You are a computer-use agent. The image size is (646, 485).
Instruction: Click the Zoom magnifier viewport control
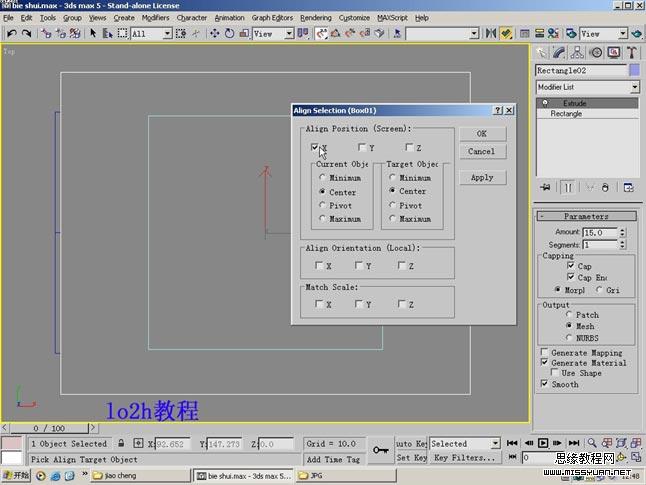592,443
